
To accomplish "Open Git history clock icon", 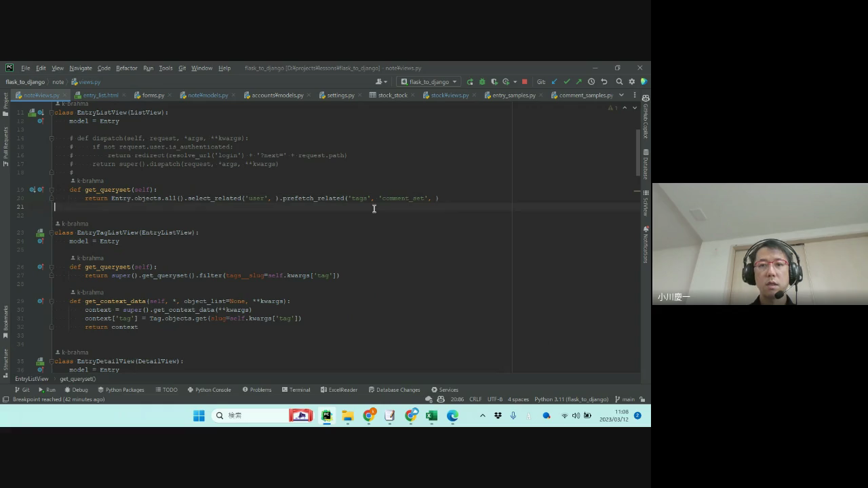I will pos(591,82).
